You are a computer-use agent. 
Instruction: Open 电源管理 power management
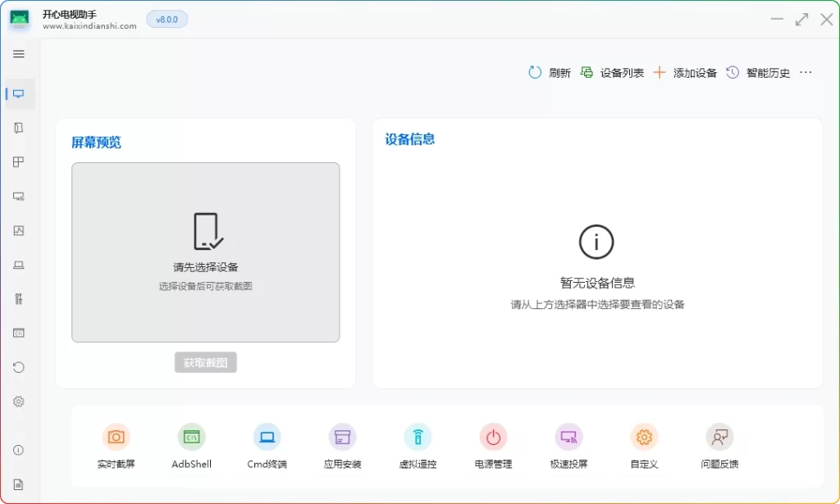tap(493, 438)
